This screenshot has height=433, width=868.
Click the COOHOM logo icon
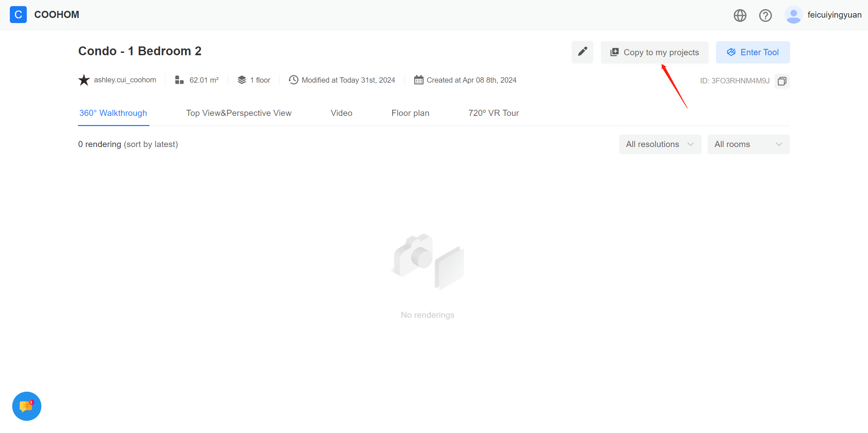pos(18,15)
